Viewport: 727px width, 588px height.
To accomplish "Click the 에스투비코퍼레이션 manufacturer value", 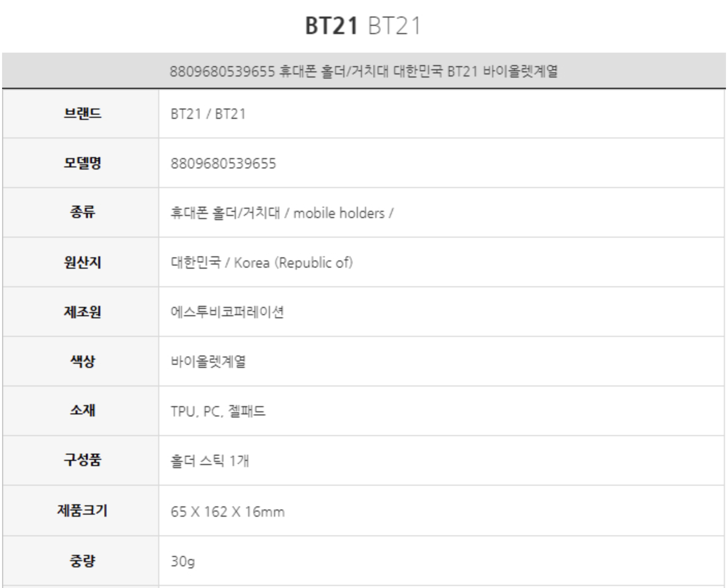I will tap(227, 312).
